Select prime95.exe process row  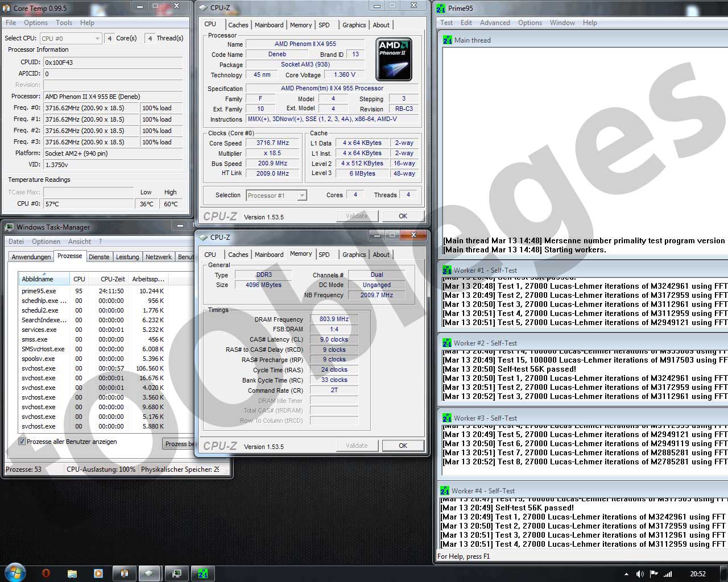pyautogui.click(x=94, y=291)
